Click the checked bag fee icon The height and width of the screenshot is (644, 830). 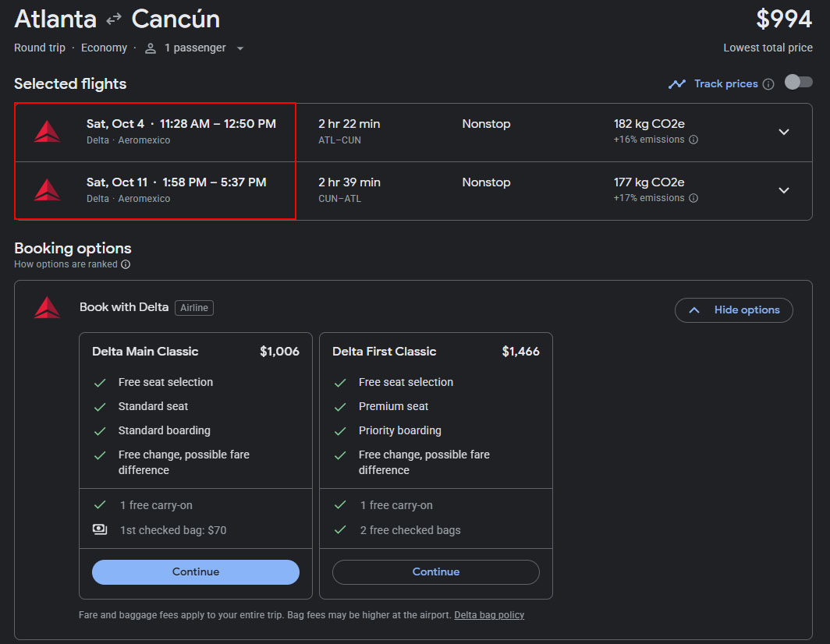coord(100,530)
